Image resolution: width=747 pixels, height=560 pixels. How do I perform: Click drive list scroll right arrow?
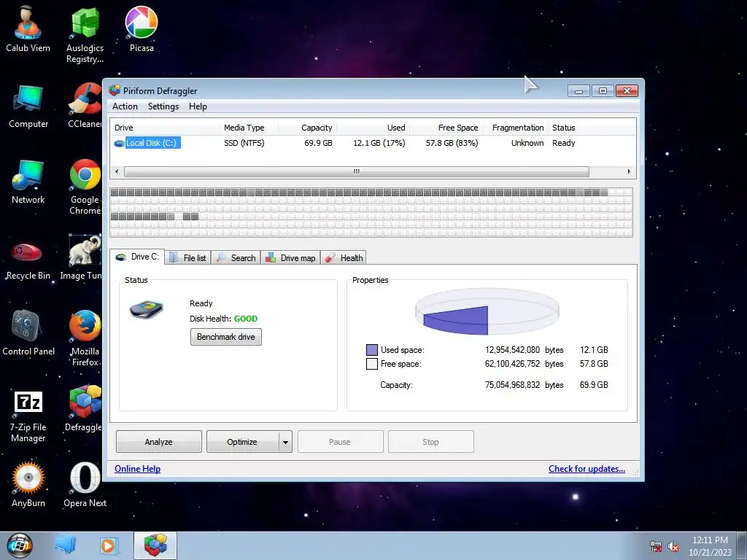(x=629, y=171)
